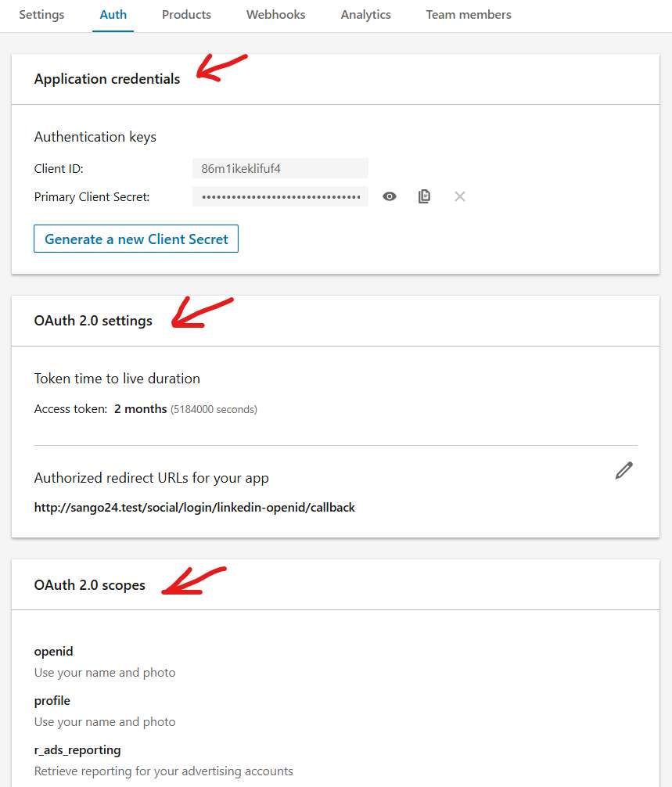
Task: Click the masked Primary Client Secret field
Action: coord(281,196)
